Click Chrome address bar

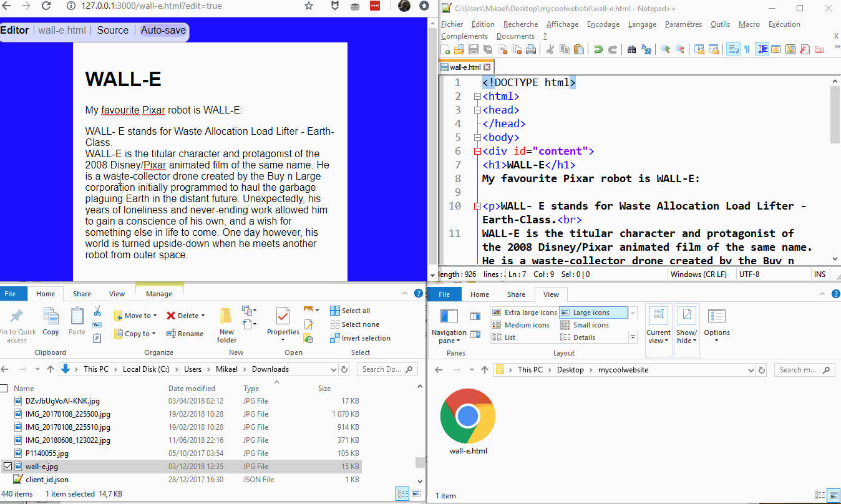(183, 6)
